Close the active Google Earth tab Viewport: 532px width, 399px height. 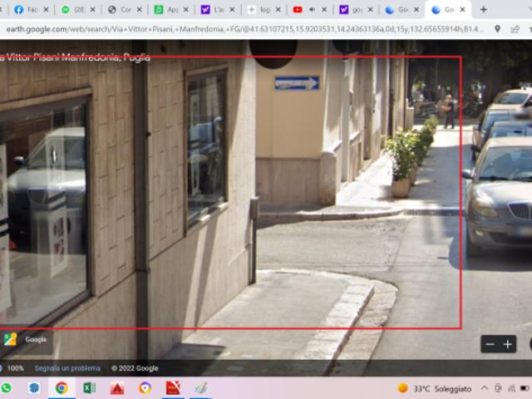462,10
